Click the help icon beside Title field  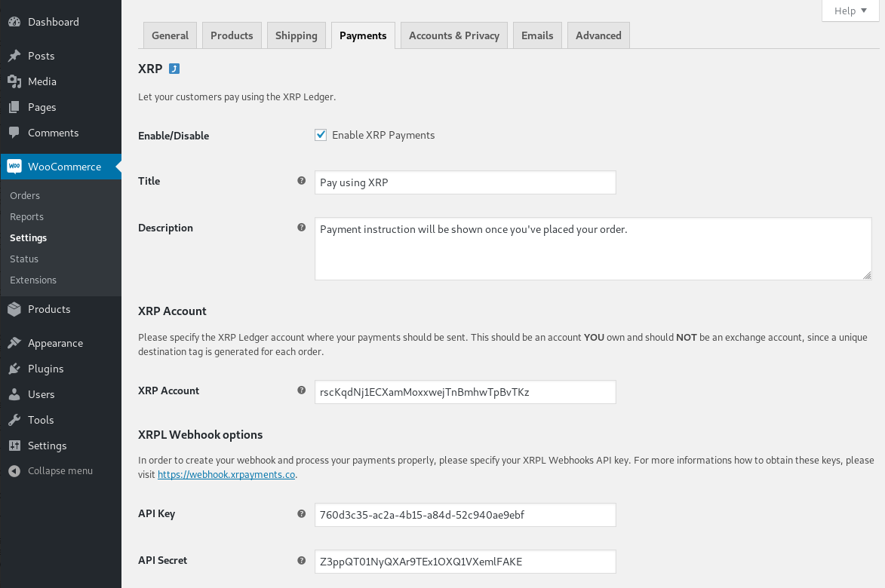(302, 181)
